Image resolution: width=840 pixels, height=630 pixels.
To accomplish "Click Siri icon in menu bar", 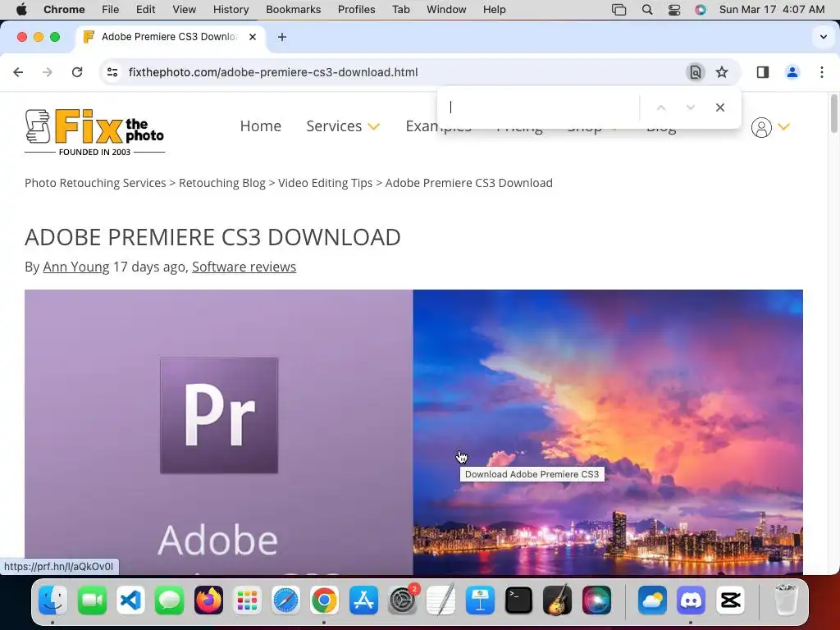I will click(701, 10).
